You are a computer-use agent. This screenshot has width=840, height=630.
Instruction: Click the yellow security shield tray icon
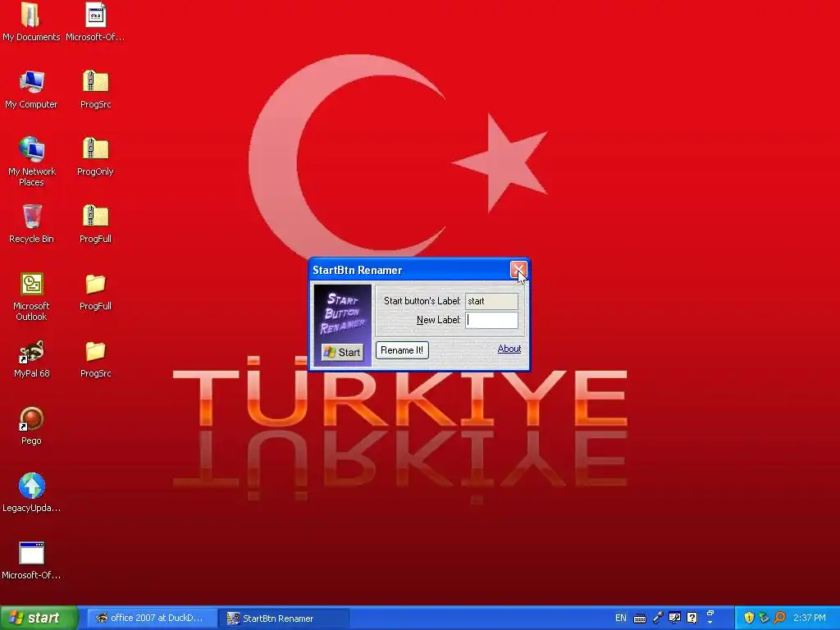click(749, 618)
